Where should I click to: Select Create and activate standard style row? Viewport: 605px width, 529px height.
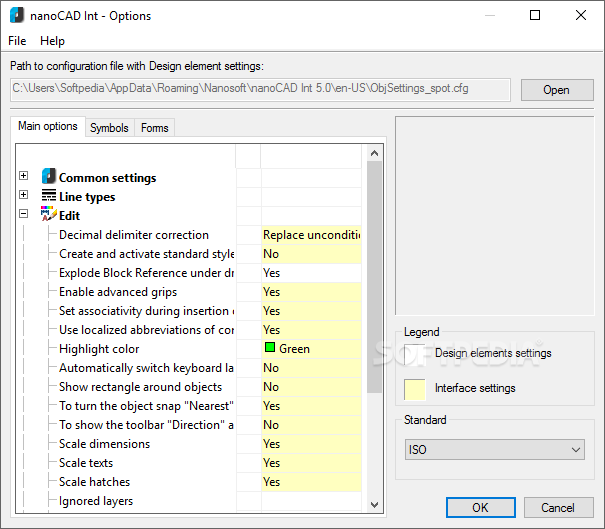(x=147, y=254)
